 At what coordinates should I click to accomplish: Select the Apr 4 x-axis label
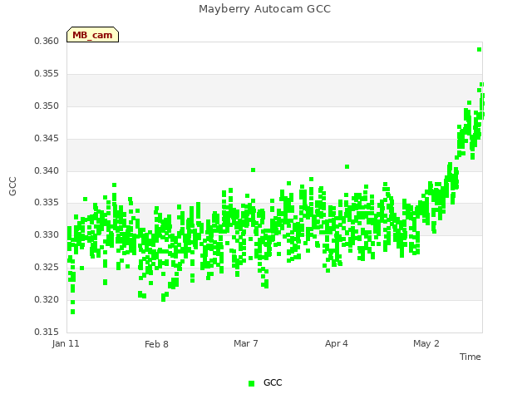(336, 343)
